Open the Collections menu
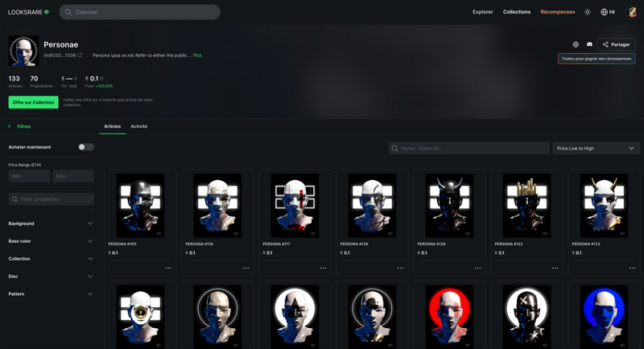The image size is (644, 349). tap(517, 12)
